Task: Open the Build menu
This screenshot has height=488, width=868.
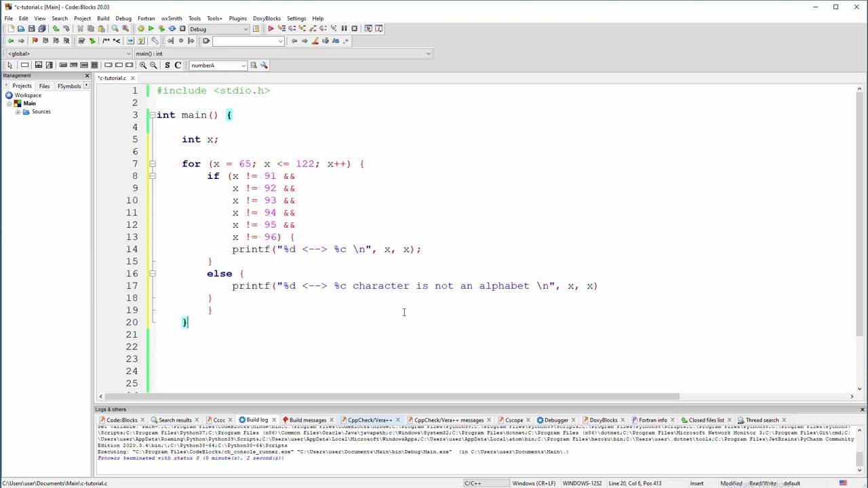Action: pos(103,18)
